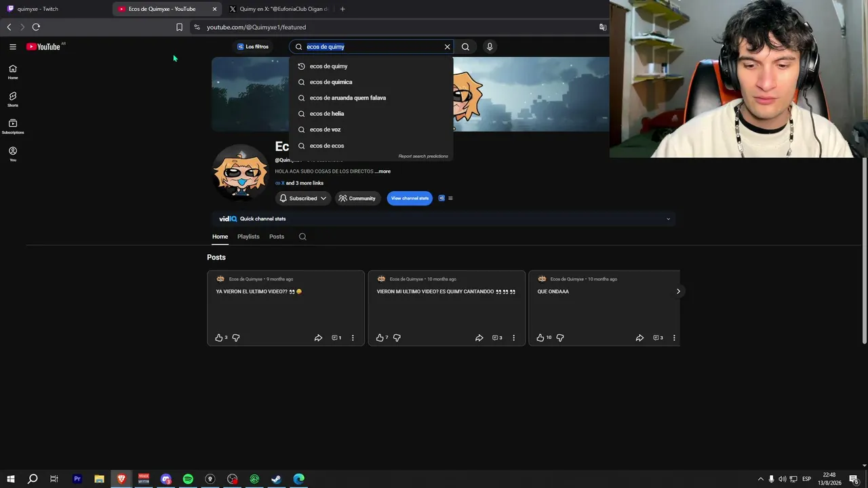Pick the 'ecos de quimica' suggestion
The width and height of the screenshot is (868, 488).
tap(371, 82)
